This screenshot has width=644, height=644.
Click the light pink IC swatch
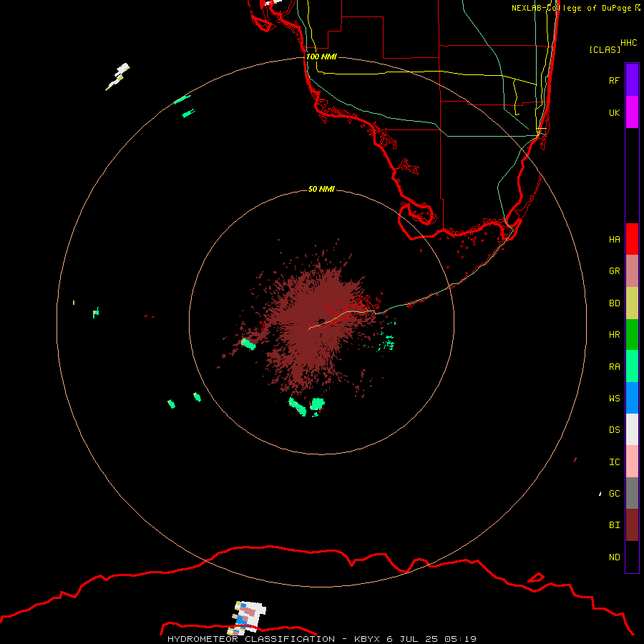point(632,462)
